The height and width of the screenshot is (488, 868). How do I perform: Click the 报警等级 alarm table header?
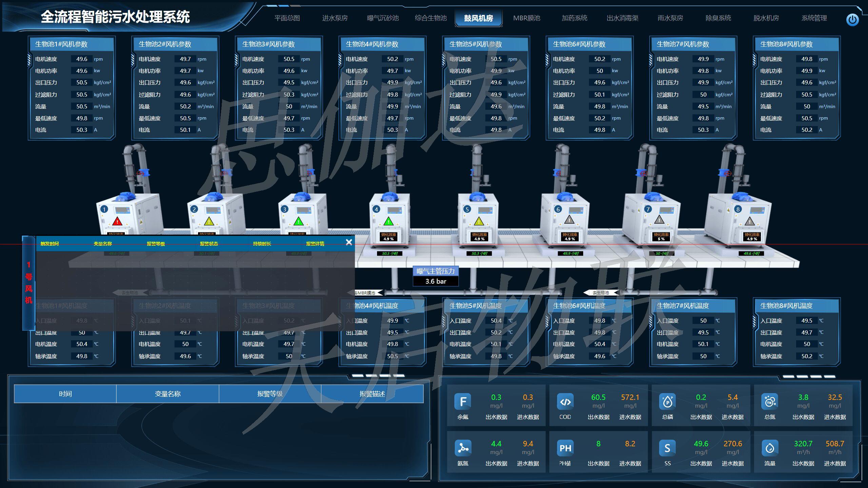(x=270, y=394)
